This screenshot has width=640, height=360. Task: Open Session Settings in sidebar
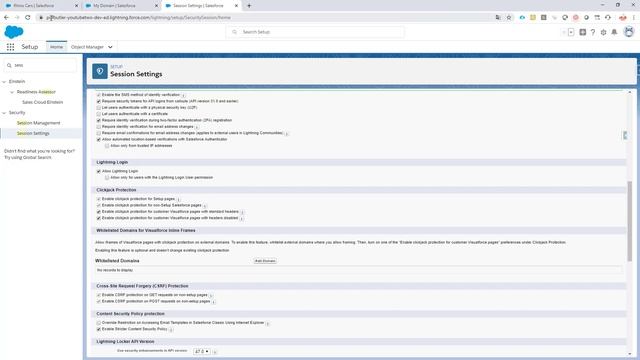point(33,133)
